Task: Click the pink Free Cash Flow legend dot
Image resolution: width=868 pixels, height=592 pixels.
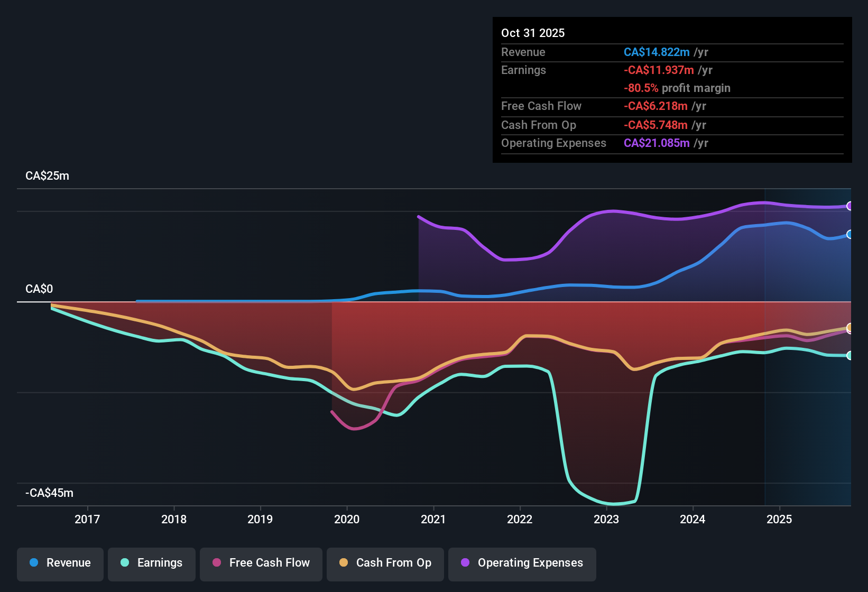Action: [x=216, y=563]
